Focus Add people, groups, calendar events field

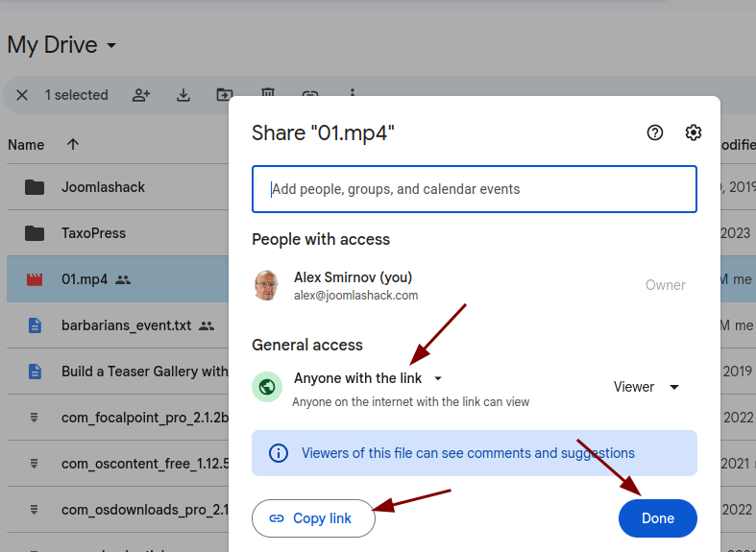click(x=475, y=189)
